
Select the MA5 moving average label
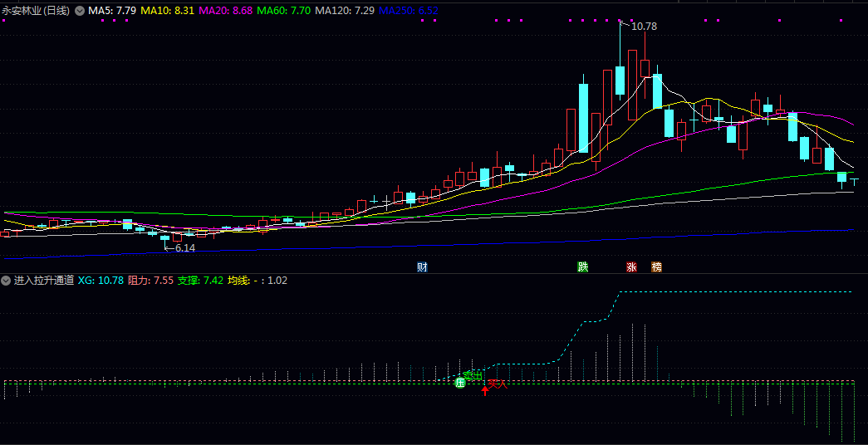click(112, 11)
